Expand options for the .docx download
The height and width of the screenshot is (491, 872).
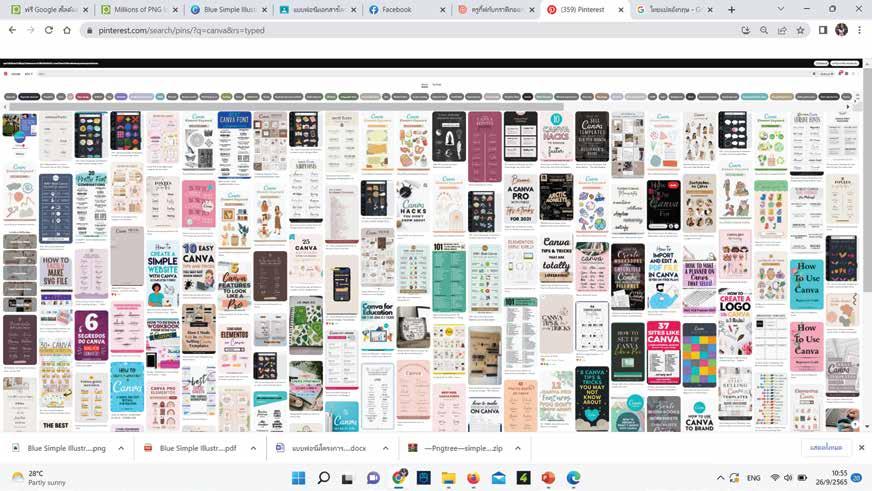pos(385,448)
